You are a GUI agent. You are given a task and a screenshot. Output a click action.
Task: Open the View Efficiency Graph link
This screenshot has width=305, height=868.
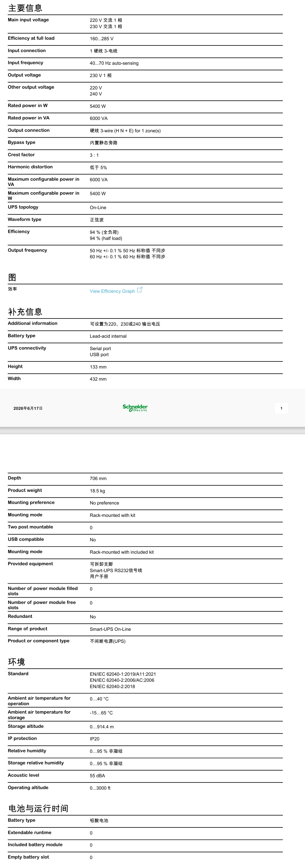[x=112, y=291]
